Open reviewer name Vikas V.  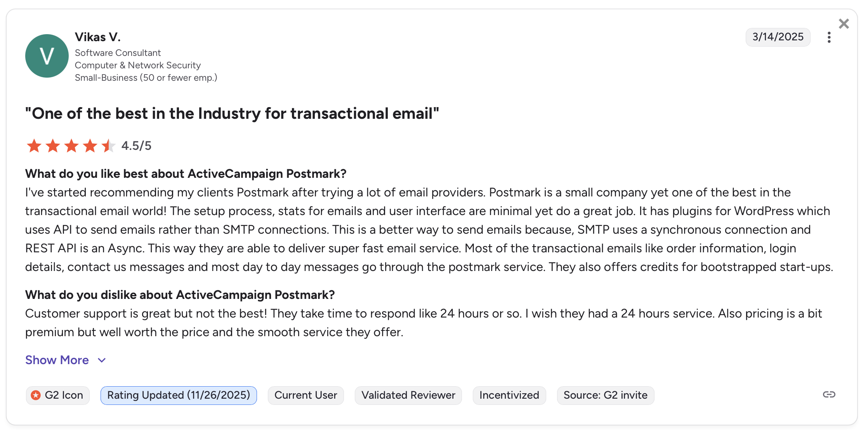(x=98, y=37)
